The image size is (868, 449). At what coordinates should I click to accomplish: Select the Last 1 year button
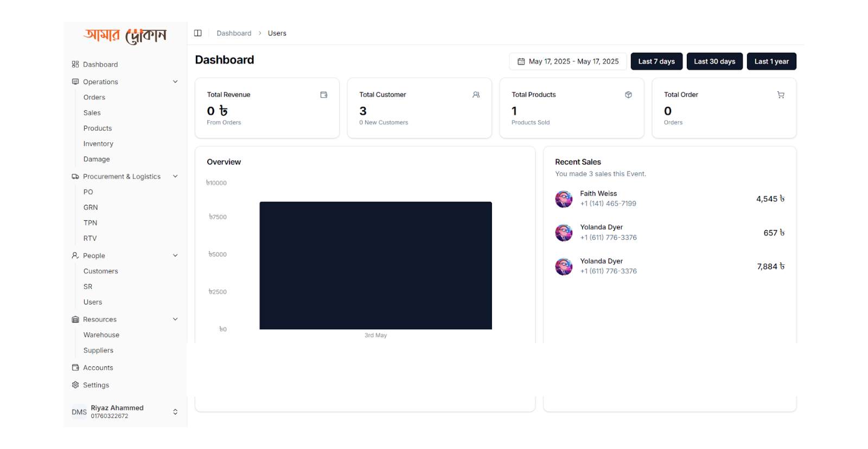pos(771,61)
